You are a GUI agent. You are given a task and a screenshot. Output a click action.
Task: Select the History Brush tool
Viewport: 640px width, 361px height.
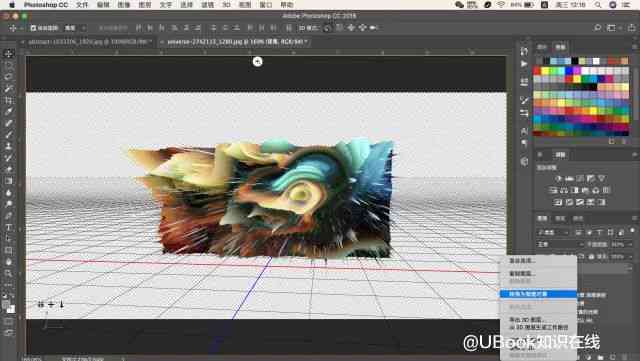tap(9, 158)
